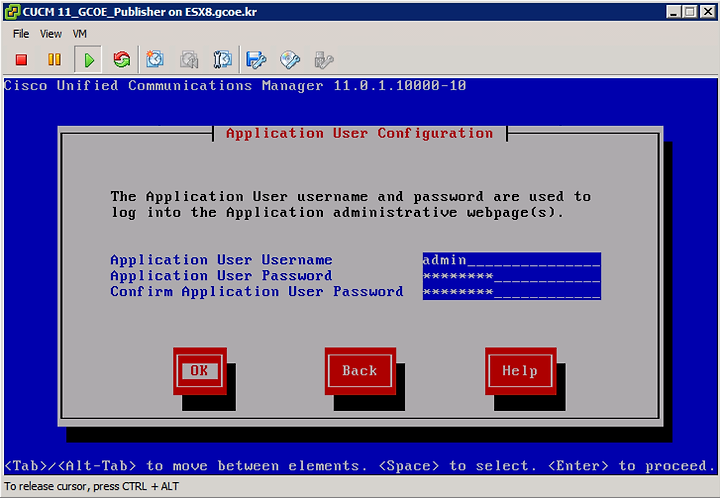Click the revert to snapshot icon

coord(189,60)
